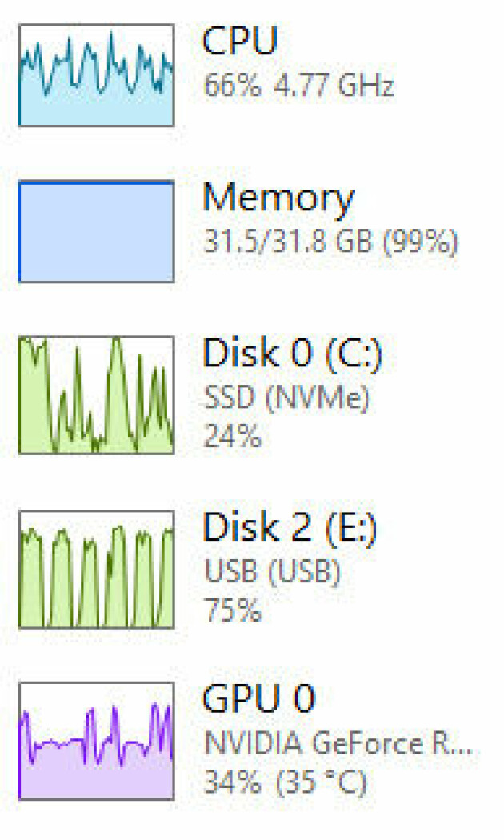The width and height of the screenshot is (504, 840).
Task: Select the CPU heading in the sidebar
Action: 240,41
